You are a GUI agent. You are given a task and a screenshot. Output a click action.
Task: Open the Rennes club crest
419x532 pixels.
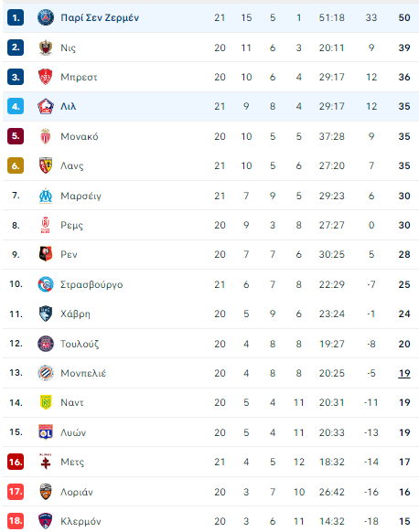[46, 254]
